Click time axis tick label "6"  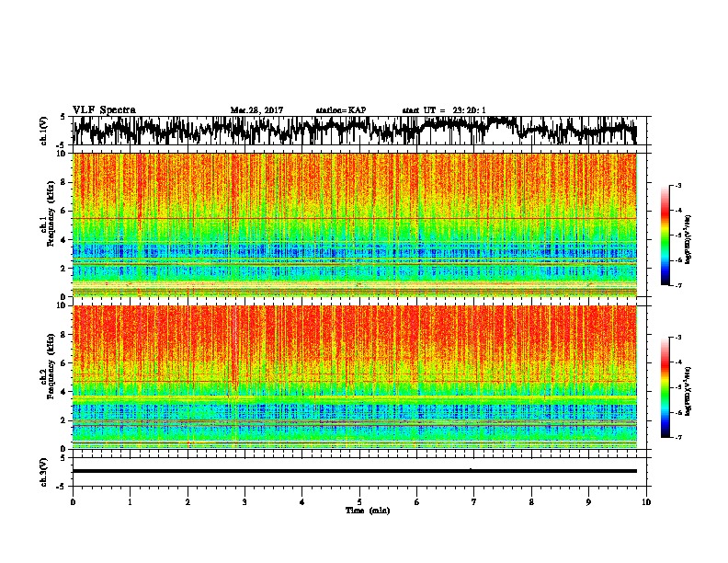tap(417, 502)
